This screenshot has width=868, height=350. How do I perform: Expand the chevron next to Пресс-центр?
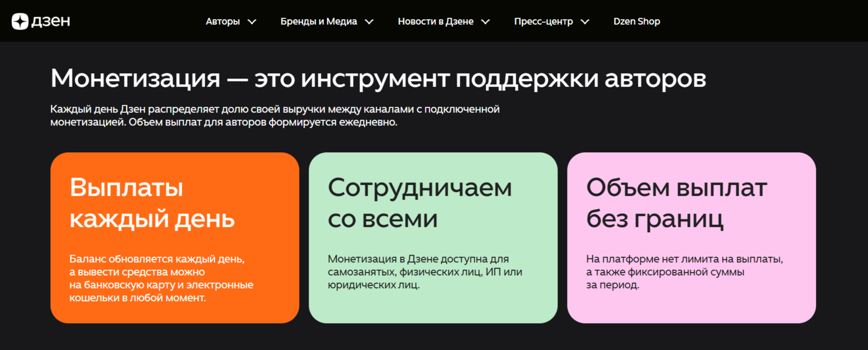[x=585, y=22]
